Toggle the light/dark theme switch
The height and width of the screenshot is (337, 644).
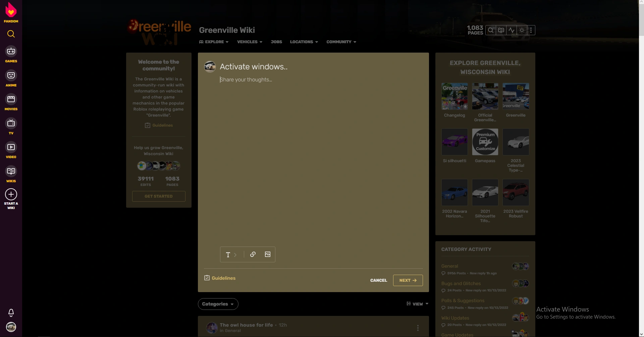pos(522,30)
